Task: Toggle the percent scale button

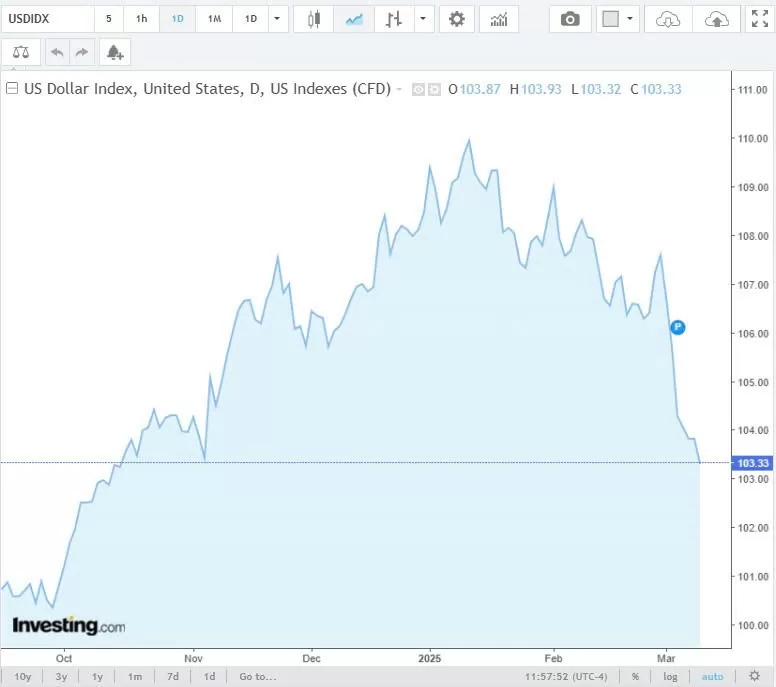Action: (x=635, y=677)
